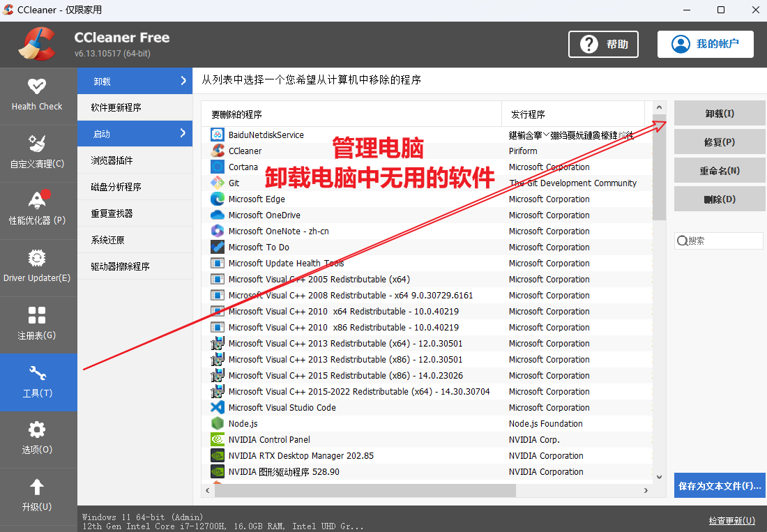This screenshot has height=532, width=767.
Task: Open the Duplicate Finder (重复查找器) tab
Action: click(135, 213)
